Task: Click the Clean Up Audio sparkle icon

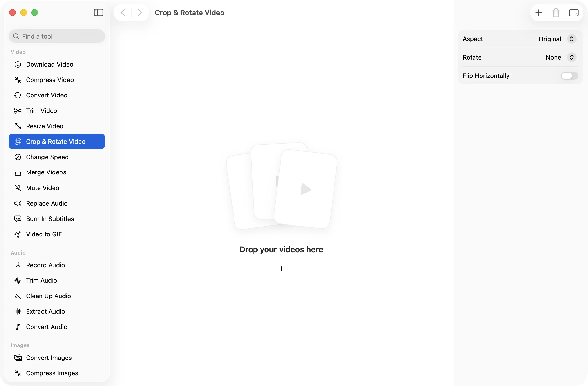Action: (x=18, y=296)
